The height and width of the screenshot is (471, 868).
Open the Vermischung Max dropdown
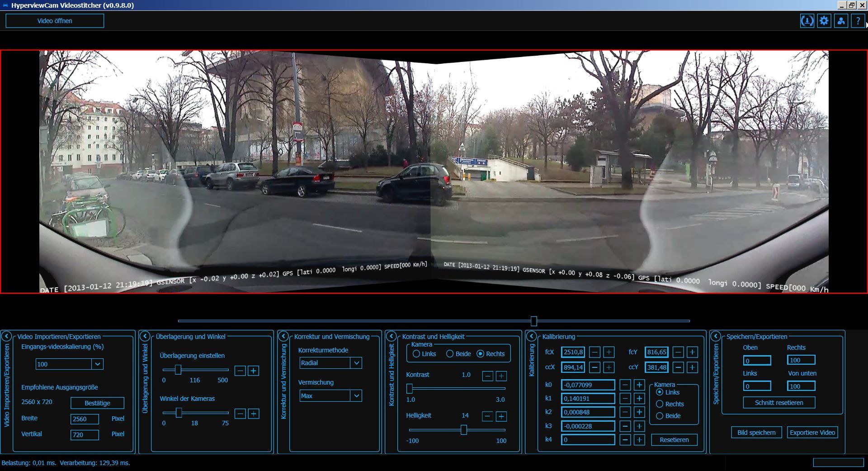pos(331,396)
